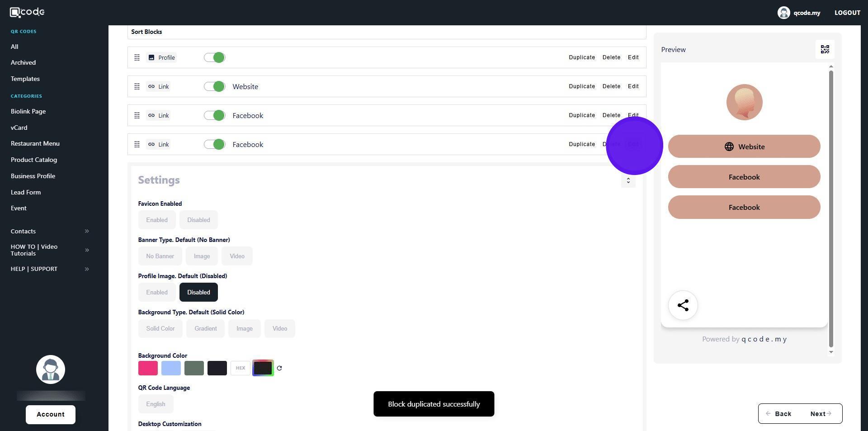Click the user avatar above Account button
This screenshot has width=868, height=431.
pyautogui.click(x=51, y=369)
